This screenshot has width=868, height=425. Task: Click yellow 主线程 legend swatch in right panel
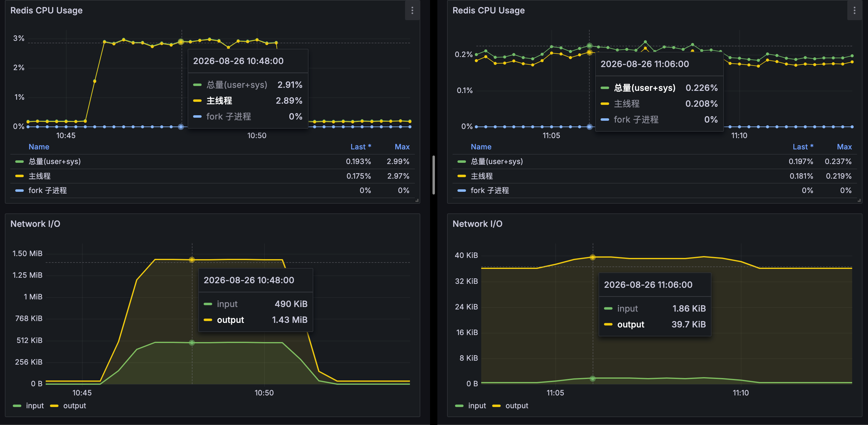[x=462, y=176]
